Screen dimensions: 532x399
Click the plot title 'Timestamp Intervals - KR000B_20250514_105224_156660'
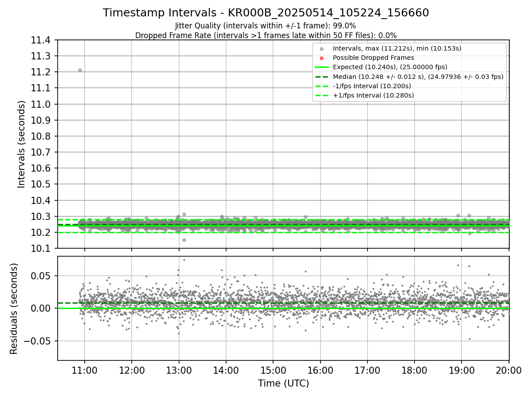click(x=266, y=13)
